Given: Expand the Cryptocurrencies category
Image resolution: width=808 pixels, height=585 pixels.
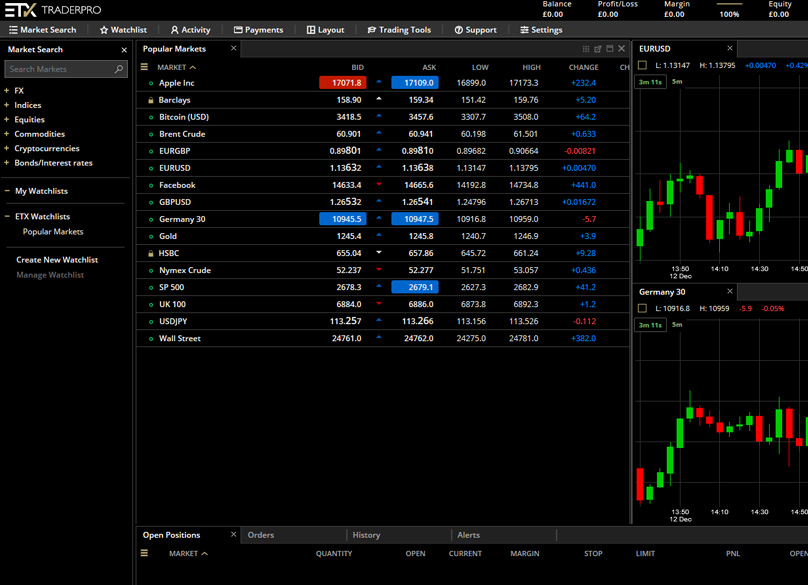Looking at the screenshot, I should tap(7, 148).
